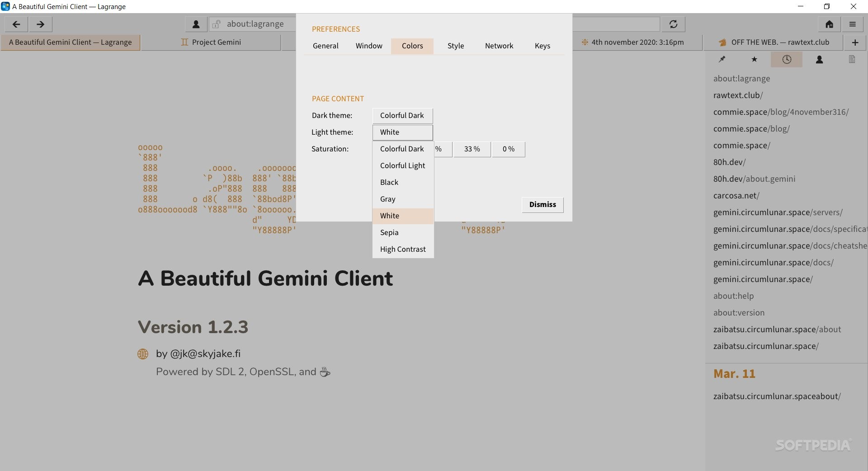
Task: Open Dark theme dropdown showing Colorful Dark
Action: point(402,116)
